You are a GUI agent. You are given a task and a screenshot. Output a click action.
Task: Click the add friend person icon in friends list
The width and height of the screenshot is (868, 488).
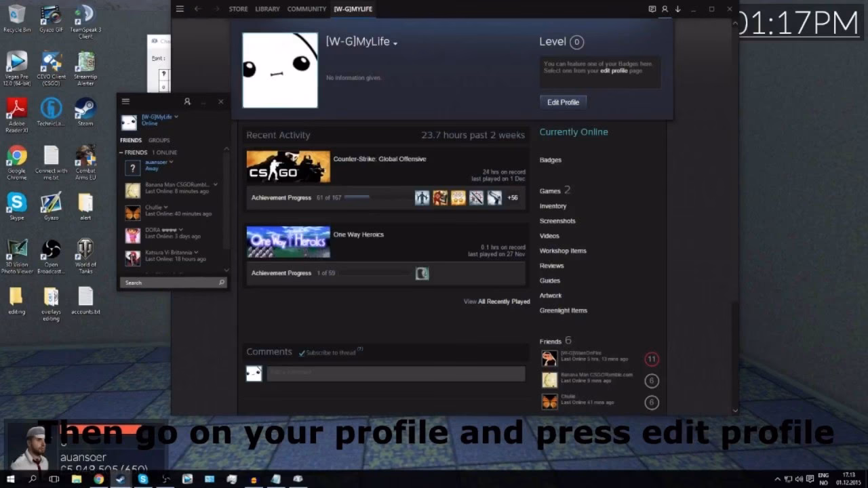(x=187, y=101)
